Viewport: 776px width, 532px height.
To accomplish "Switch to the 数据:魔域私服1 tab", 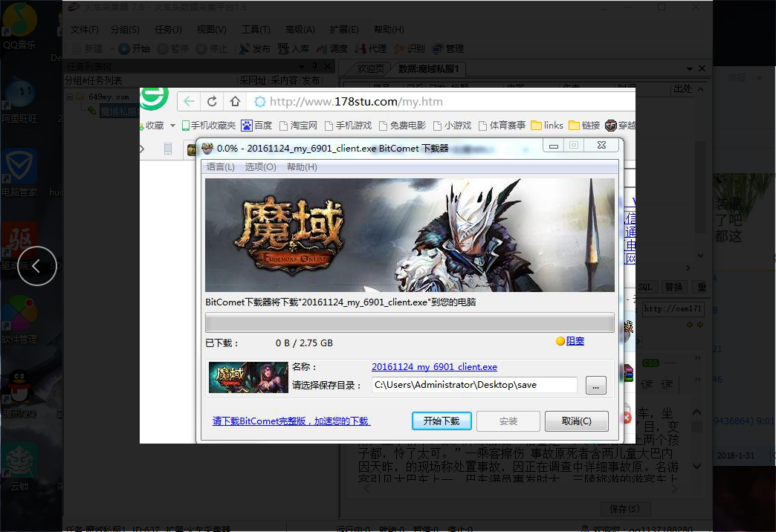I will click(x=427, y=68).
